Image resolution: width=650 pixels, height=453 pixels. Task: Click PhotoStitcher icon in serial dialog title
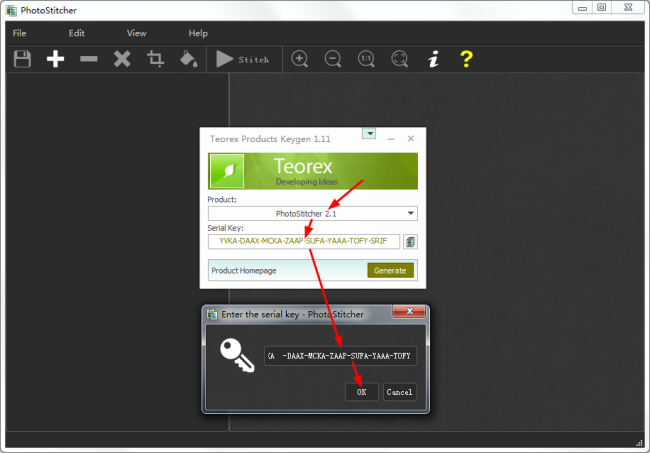pos(212,315)
